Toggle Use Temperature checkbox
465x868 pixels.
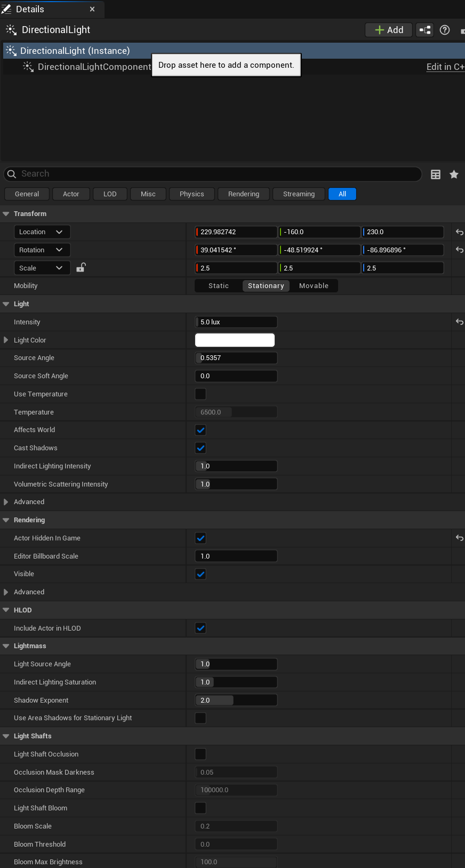click(x=201, y=394)
